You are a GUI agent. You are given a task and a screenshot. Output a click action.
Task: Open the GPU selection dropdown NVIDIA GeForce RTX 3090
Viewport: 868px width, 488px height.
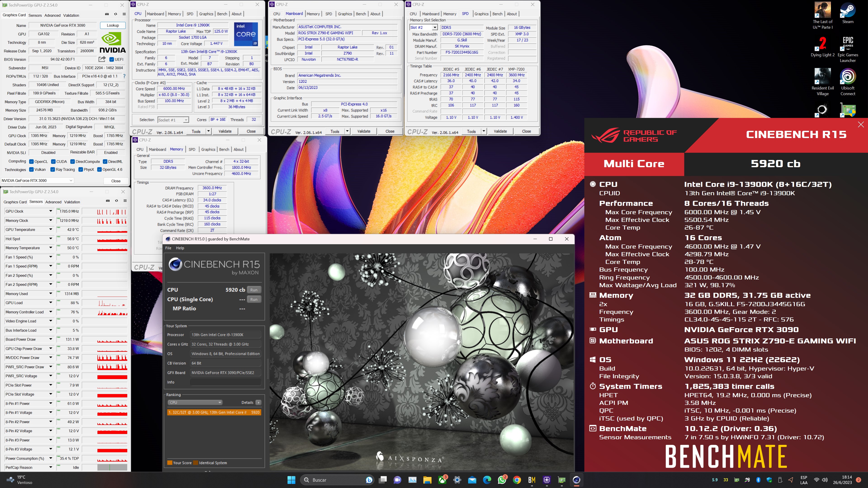(37, 181)
